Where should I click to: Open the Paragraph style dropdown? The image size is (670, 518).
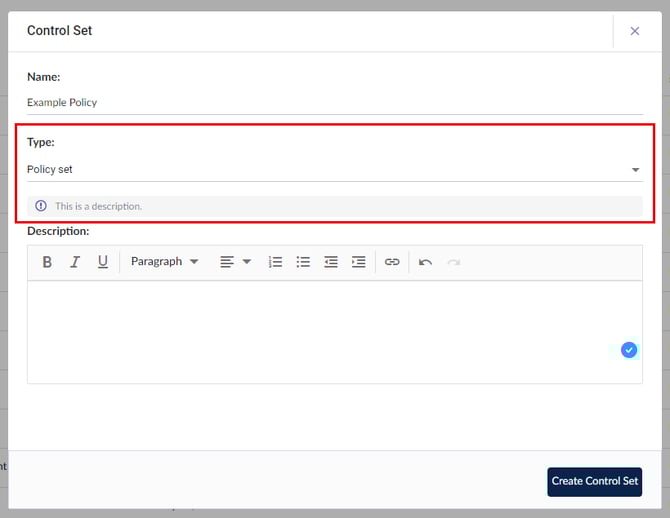[164, 262]
